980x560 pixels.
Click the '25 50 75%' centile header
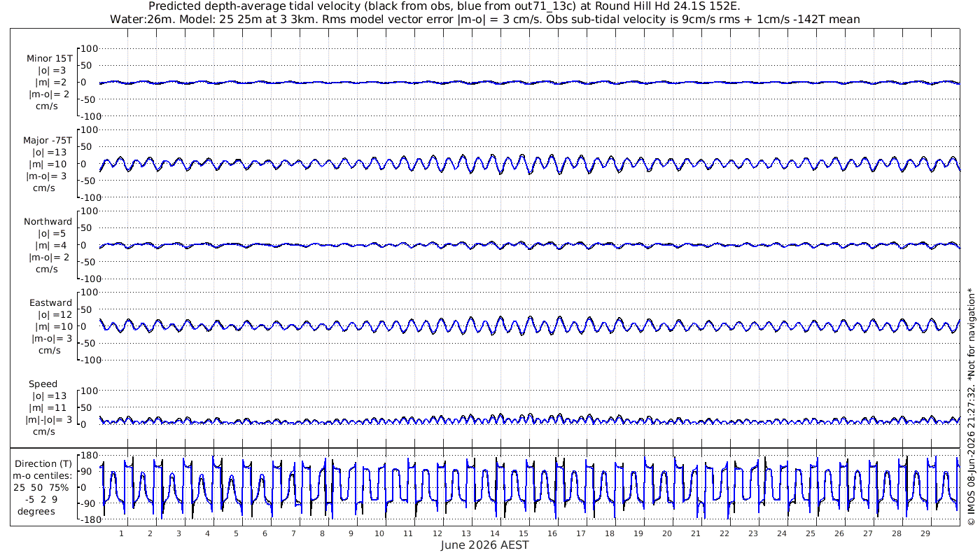(x=43, y=487)
